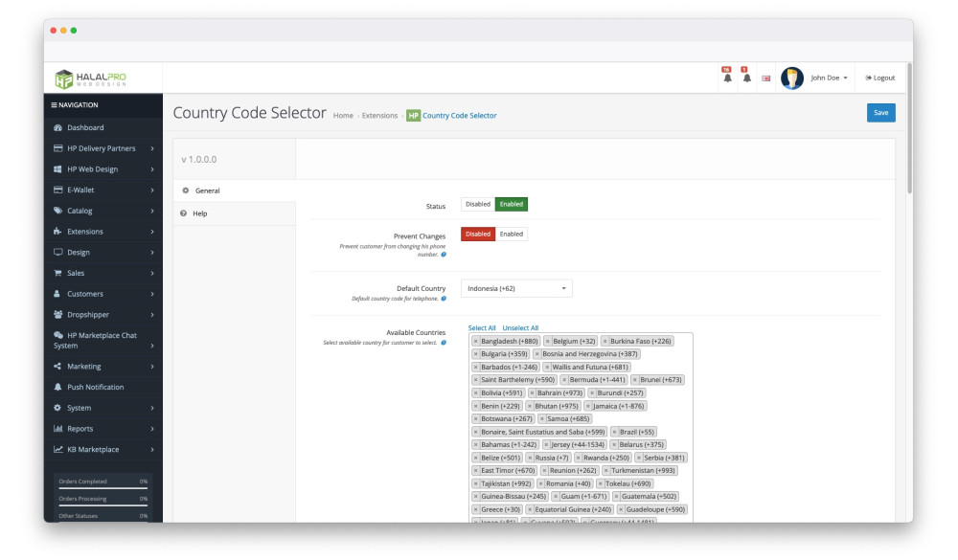Click the language flag icon in header

(766, 78)
